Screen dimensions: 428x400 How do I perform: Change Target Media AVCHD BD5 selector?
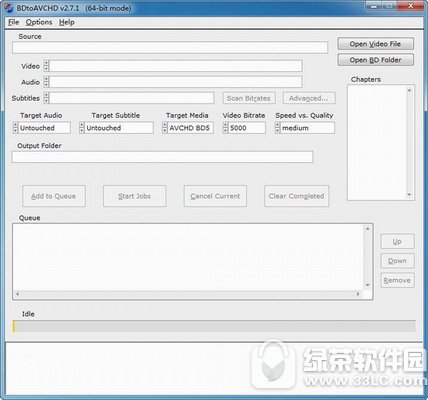[190, 128]
